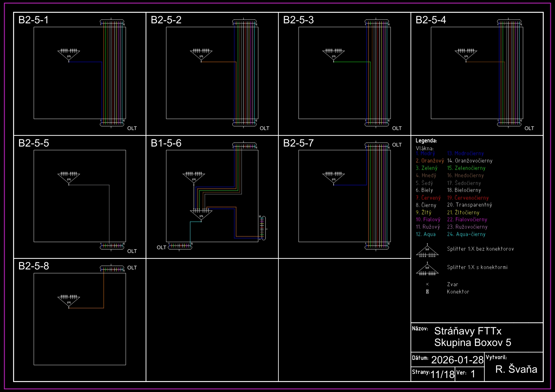Click the right-side vertical connector in B1-5-6
Viewport: 555px width, 392px height.
point(263,228)
